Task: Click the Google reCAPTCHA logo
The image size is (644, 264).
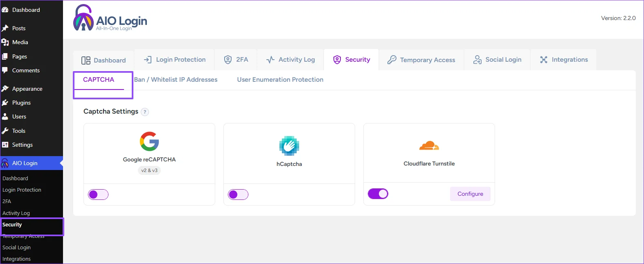Action: click(x=149, y=141)
